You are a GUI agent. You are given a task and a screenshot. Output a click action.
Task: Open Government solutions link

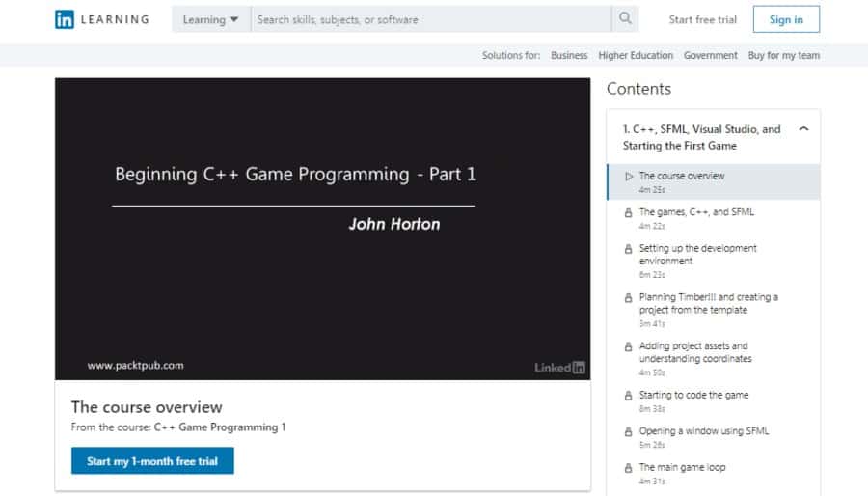click(x=710, y=55)
